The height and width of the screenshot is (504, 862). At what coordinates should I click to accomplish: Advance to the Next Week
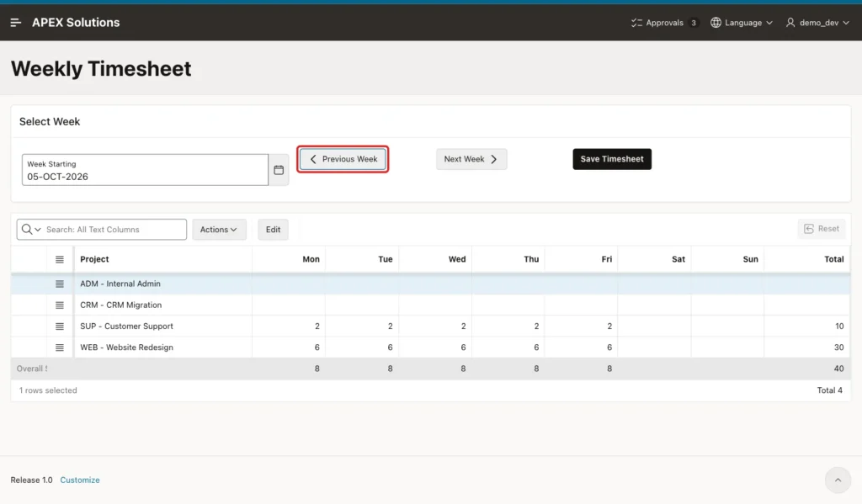(471, 159)
